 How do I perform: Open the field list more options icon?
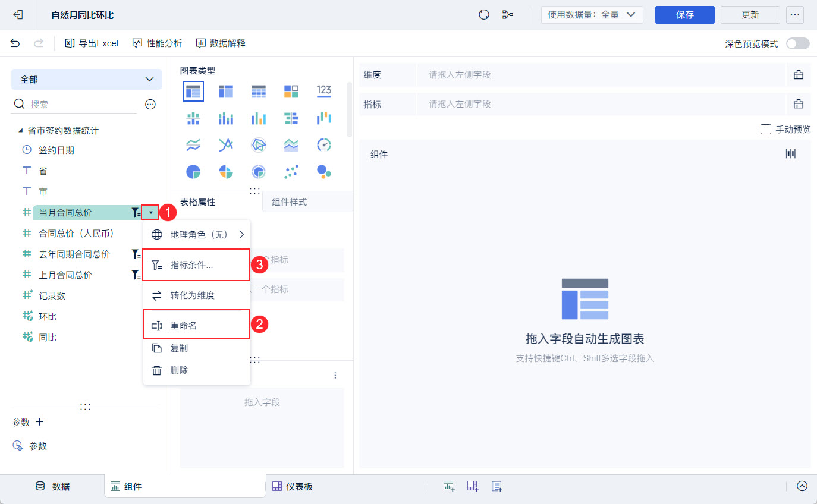click(150, 104)
